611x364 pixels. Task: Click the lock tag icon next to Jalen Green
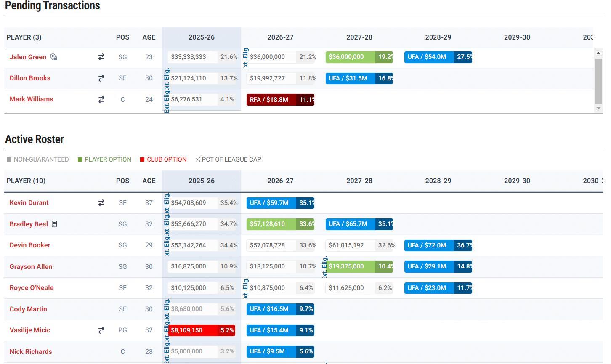[x=53, y=57]
